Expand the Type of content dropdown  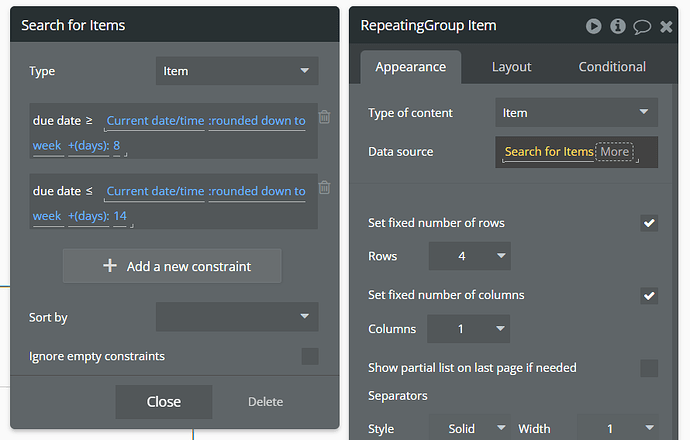click(x=576, y=113)
